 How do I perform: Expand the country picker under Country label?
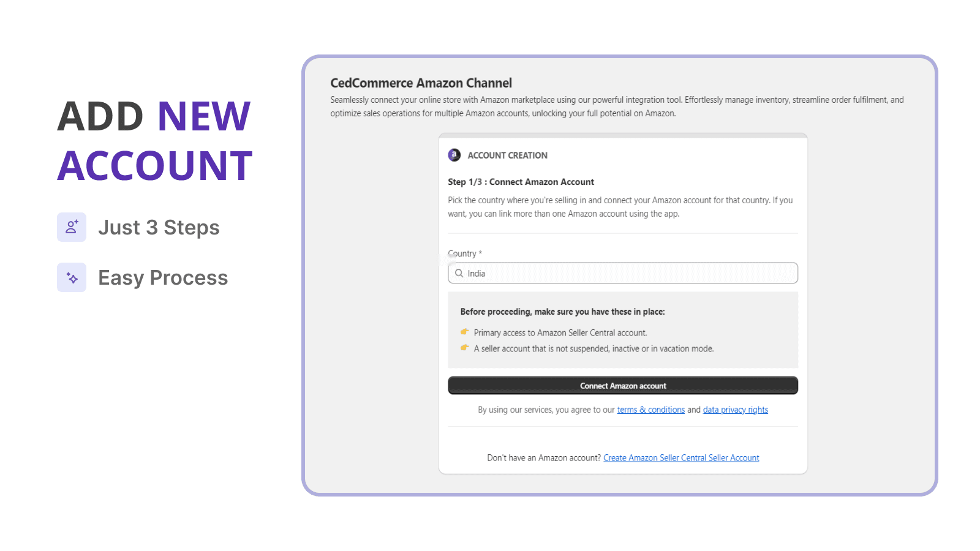[x=622, y=273]
